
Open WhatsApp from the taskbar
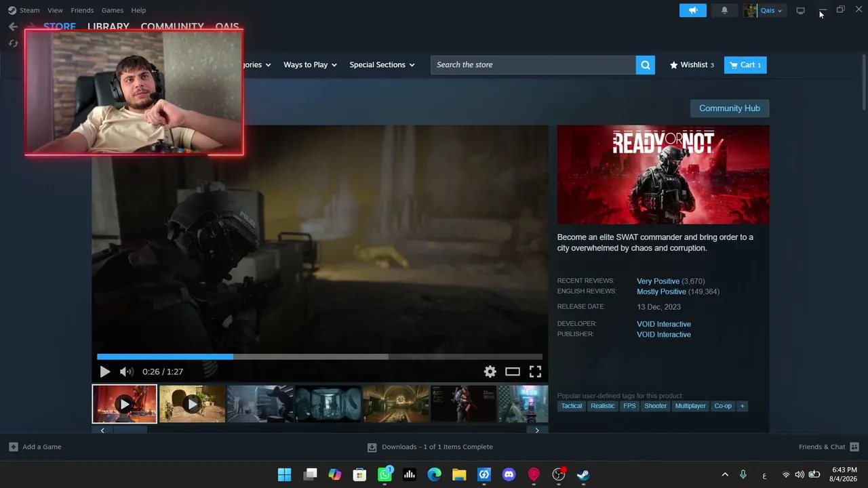384,474
